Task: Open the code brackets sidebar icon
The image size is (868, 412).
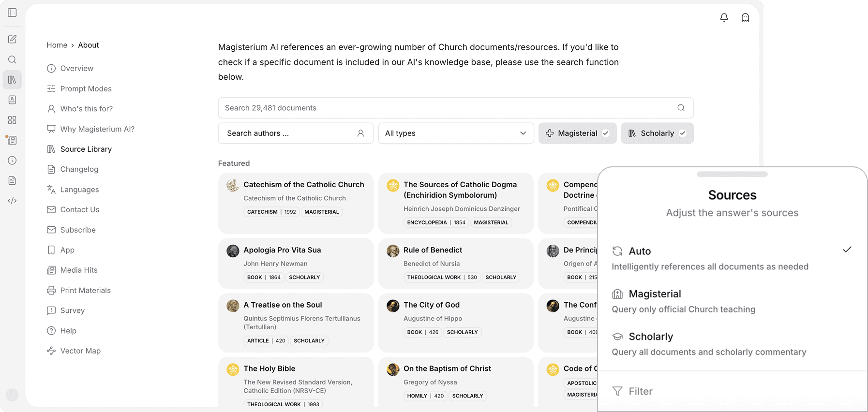Action: 12,201
